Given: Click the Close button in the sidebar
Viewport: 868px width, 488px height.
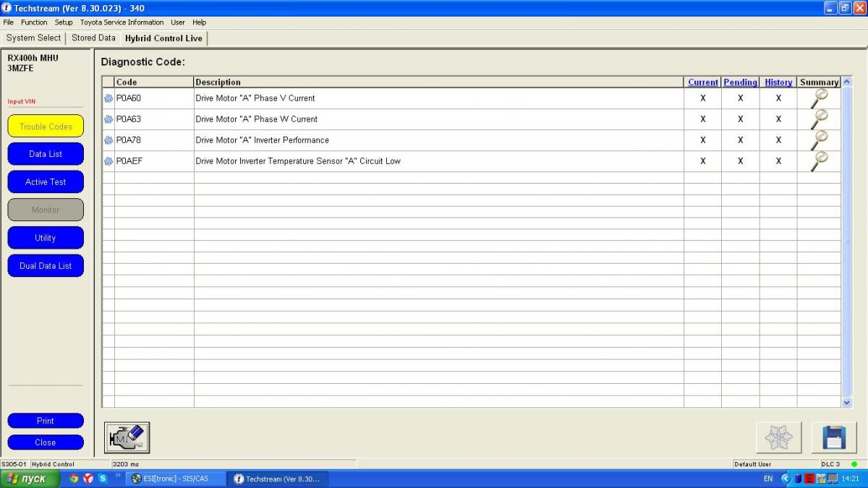Looking at the screenshot, I should click(46, 442).
